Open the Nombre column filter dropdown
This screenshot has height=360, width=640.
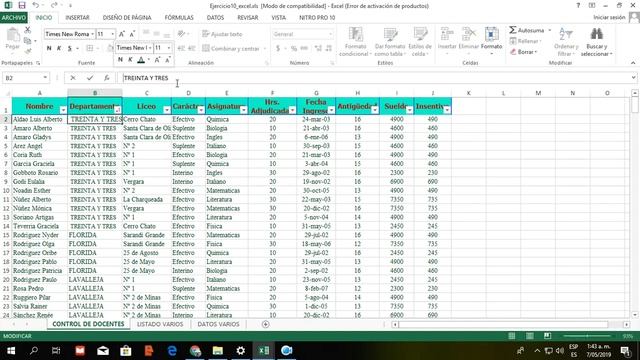coord(63,110)
